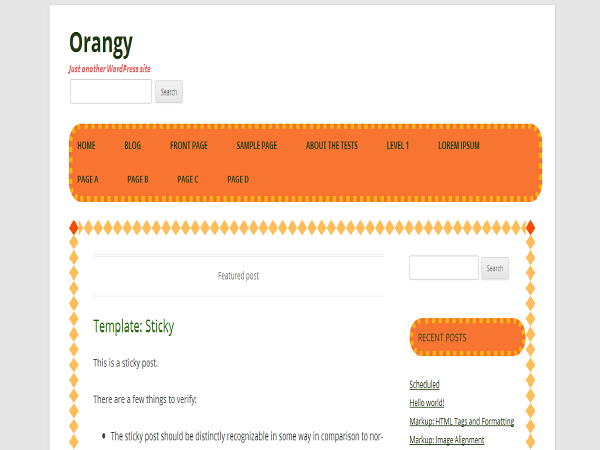Open Sample Page from navigation bar
This screenshot has width=600, height=450.
(256, 145)
